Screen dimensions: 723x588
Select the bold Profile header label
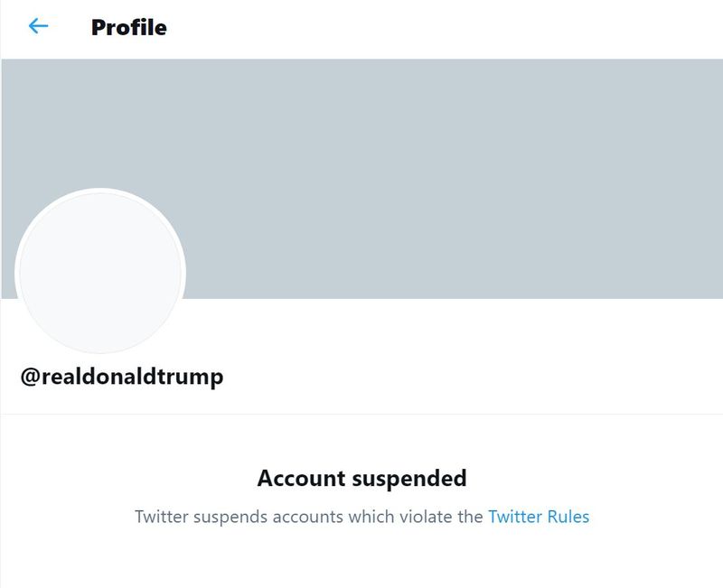tap(128, 27)
